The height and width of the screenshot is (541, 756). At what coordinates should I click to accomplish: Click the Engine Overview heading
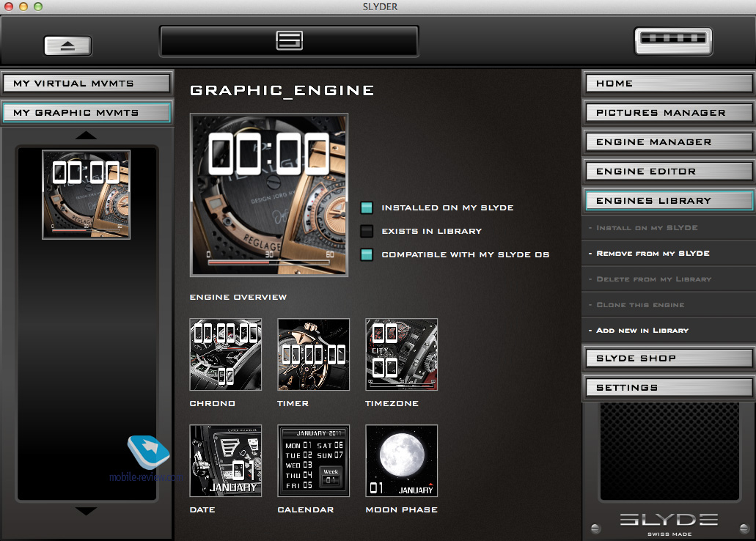[238, 297]
